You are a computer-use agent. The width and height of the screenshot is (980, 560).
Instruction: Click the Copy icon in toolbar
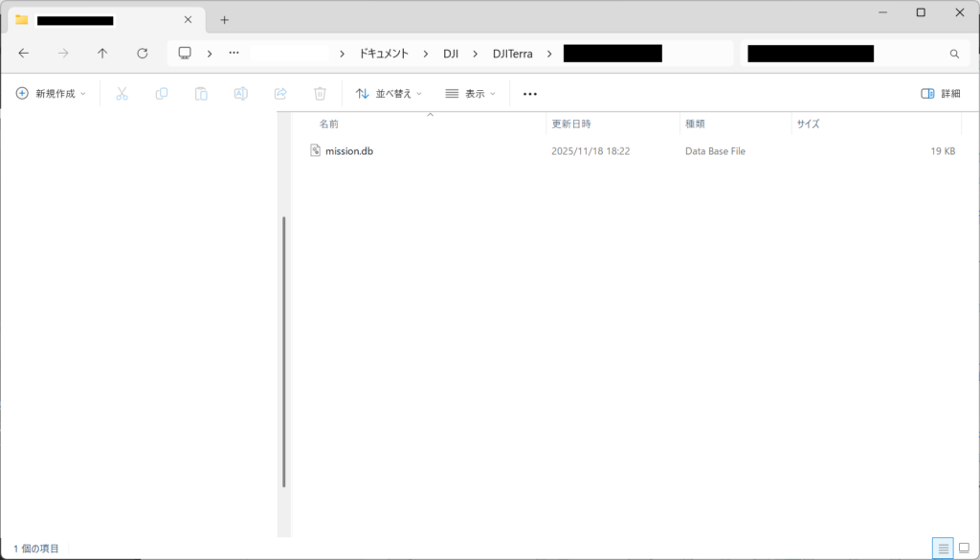click(162, 94)
